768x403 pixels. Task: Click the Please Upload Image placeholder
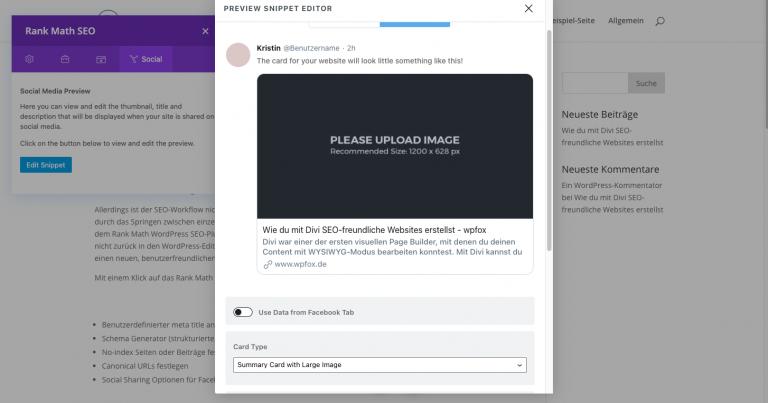pyautogui.click(x=395, y=145)
